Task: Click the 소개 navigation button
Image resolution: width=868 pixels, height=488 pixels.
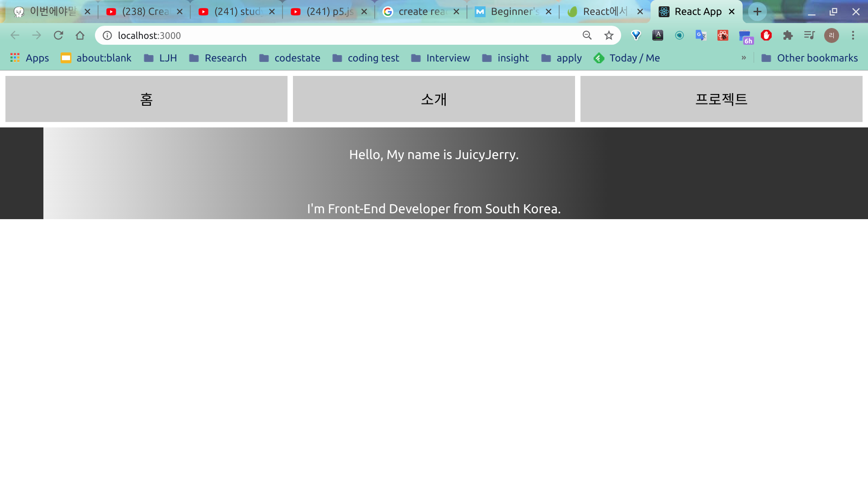Action: (x=434, y=99)
